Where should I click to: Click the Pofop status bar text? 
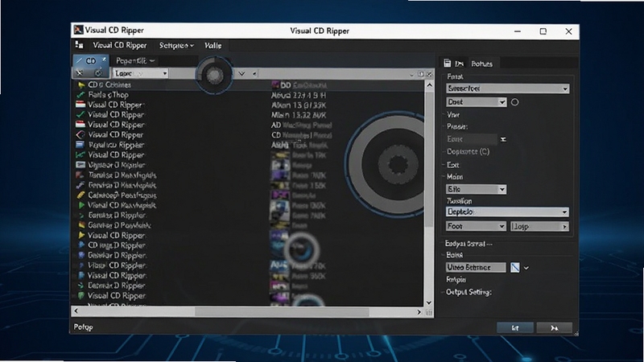[x=84, y=327]
